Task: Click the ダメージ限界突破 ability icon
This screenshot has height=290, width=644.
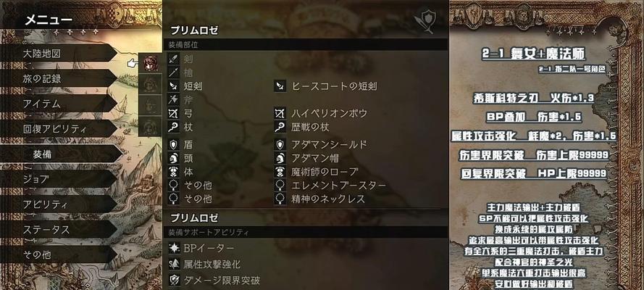Action: point(174,280)
